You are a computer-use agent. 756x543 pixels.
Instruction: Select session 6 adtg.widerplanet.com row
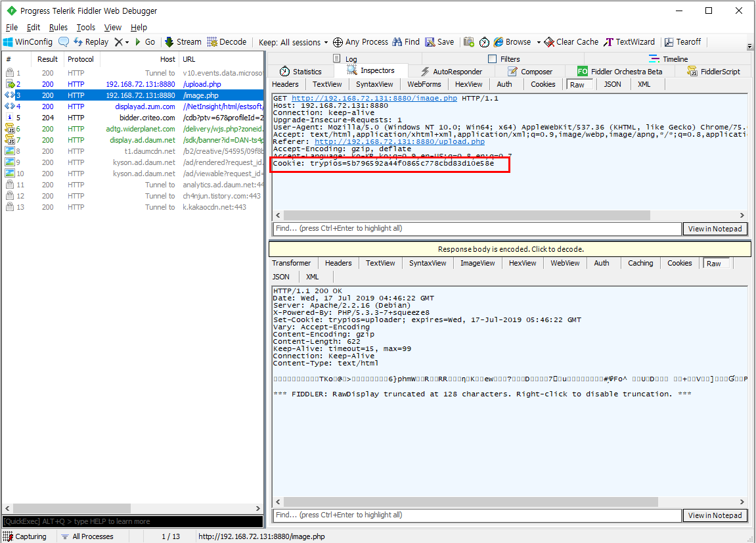tap(133, 129)
